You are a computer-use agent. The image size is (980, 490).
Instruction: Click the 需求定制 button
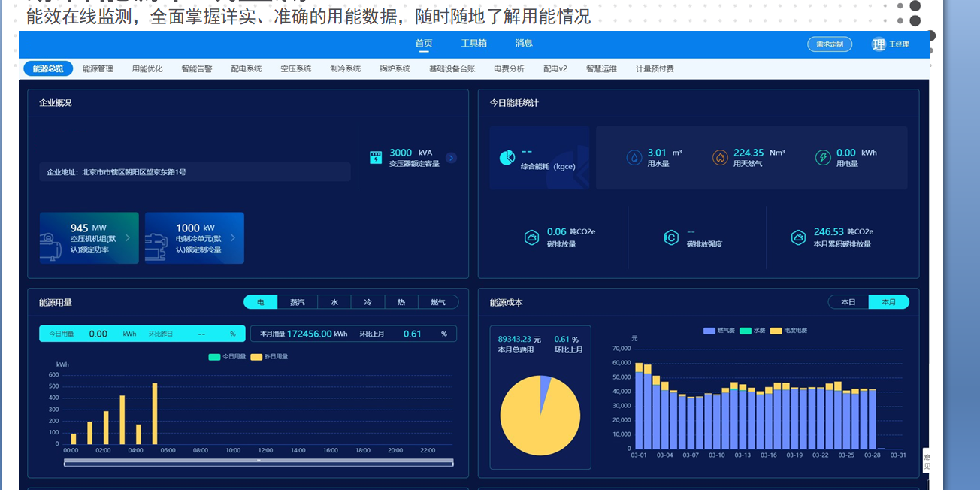(x=830, y=44)
